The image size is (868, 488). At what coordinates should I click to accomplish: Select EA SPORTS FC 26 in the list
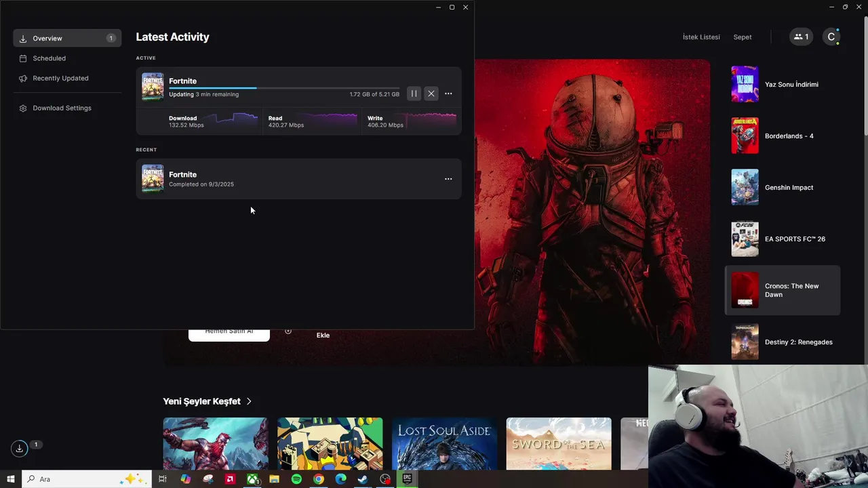click(783, 239)
